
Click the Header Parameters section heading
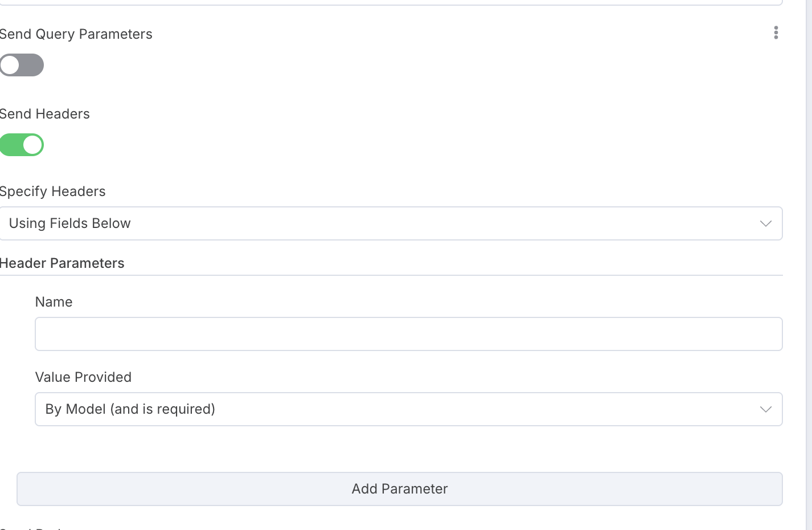coord(62,263)
